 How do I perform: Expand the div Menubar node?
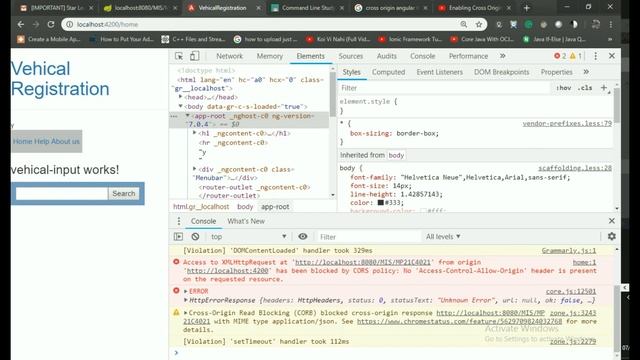(195, 169)
